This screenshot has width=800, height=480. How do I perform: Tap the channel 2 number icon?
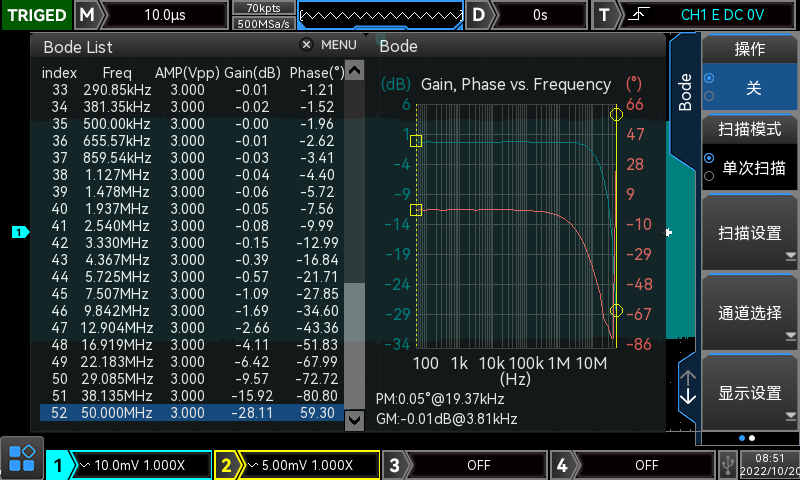coord(227,465)
